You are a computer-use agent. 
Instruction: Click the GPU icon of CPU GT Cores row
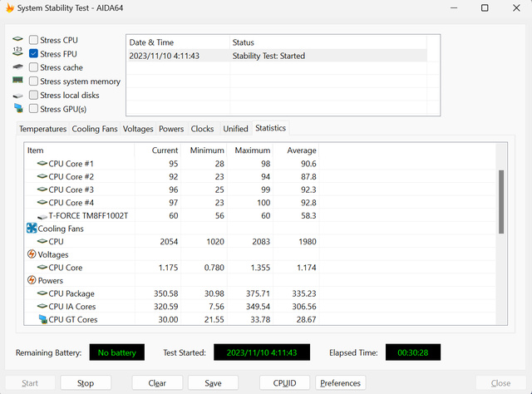click(x=42, y=319)
